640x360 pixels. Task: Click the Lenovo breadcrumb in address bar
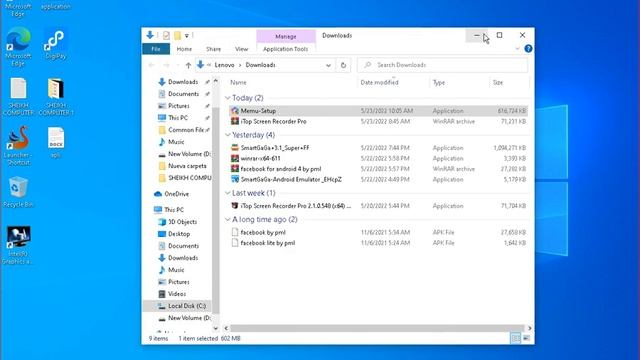(x=224, y=65)
